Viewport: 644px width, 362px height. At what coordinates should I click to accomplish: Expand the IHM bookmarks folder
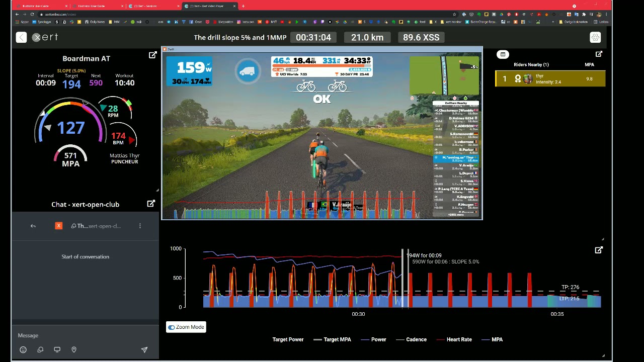click(114, 22)
